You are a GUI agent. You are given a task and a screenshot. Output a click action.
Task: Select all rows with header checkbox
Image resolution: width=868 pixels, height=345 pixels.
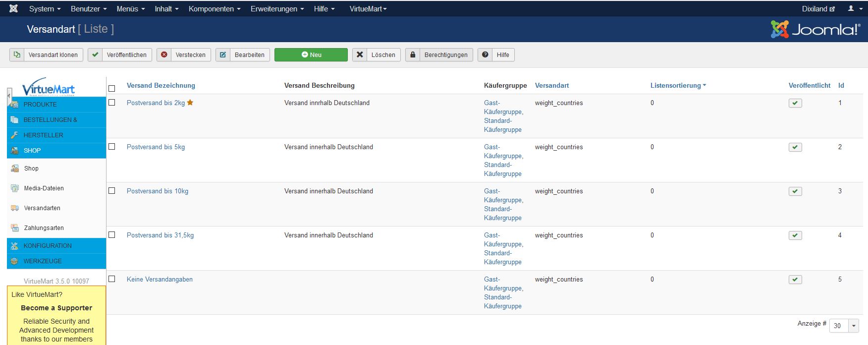pos(112,88)
